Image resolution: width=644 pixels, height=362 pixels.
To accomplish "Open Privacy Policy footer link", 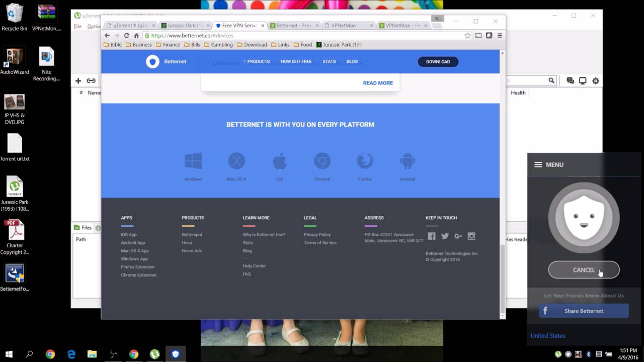I will point(317,235).
